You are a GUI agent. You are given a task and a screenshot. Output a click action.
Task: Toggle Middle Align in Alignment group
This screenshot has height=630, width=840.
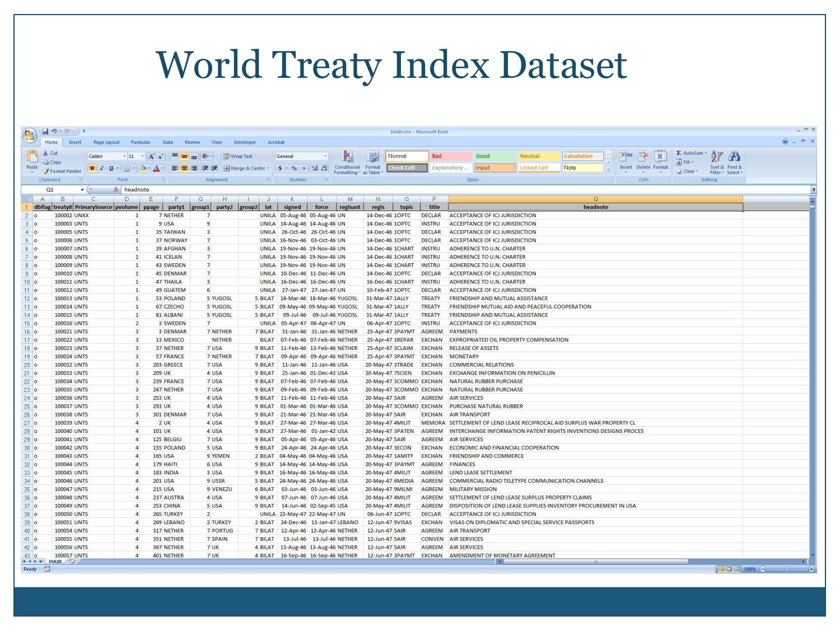click(184, 156)
